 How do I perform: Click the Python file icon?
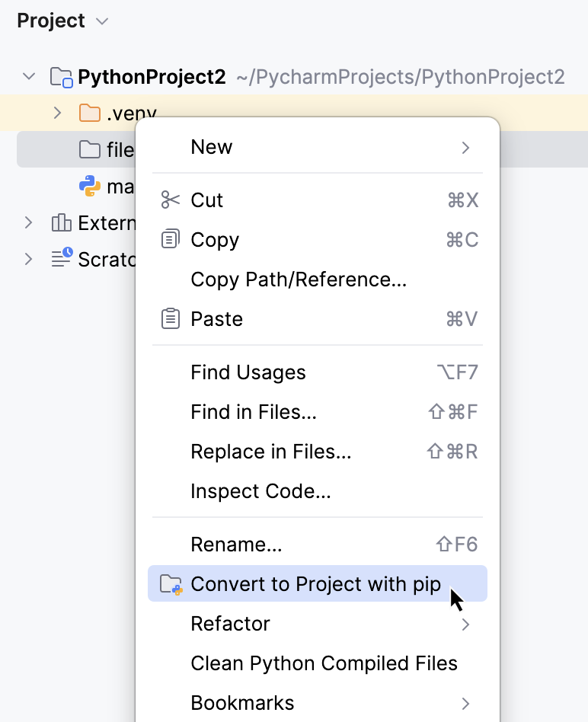(89, 186)
